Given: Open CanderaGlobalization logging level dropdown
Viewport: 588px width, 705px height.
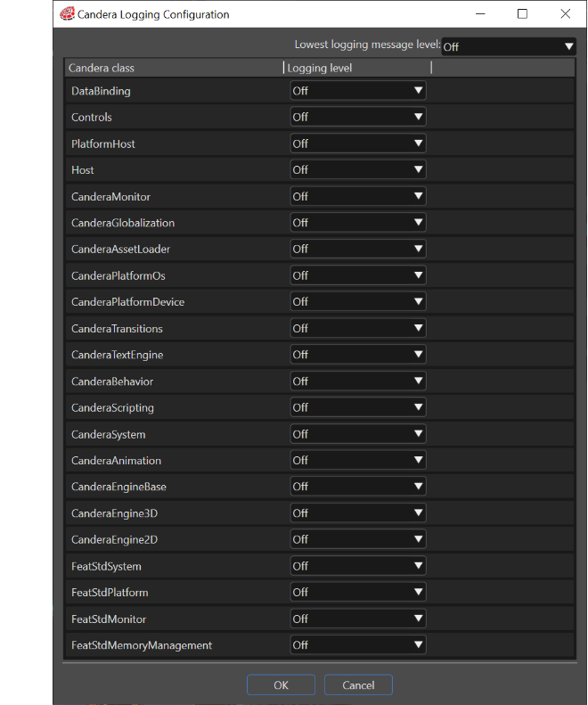Looking at the screenshot, I should pyautogui.click(x=358, y=223).
